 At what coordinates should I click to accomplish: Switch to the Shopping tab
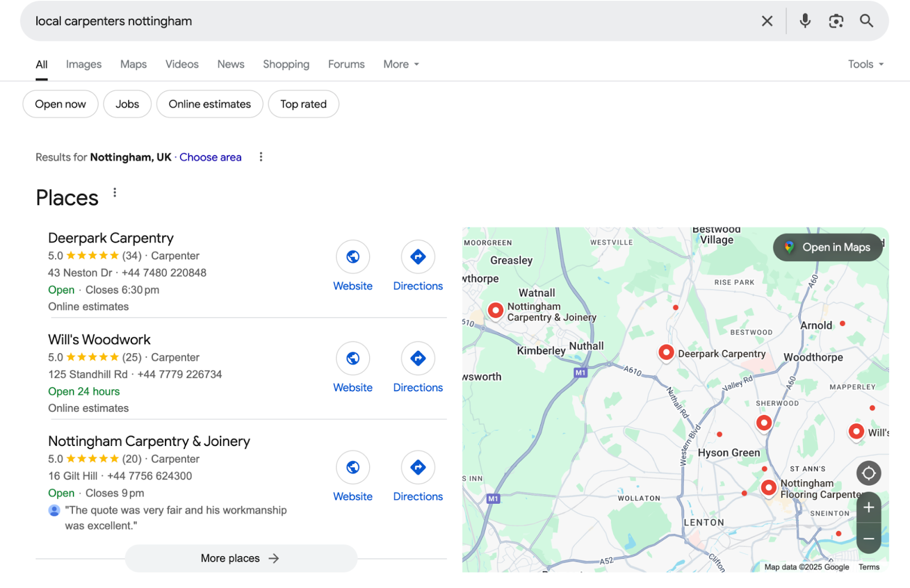pyautogui.click(x=286, y=64)
